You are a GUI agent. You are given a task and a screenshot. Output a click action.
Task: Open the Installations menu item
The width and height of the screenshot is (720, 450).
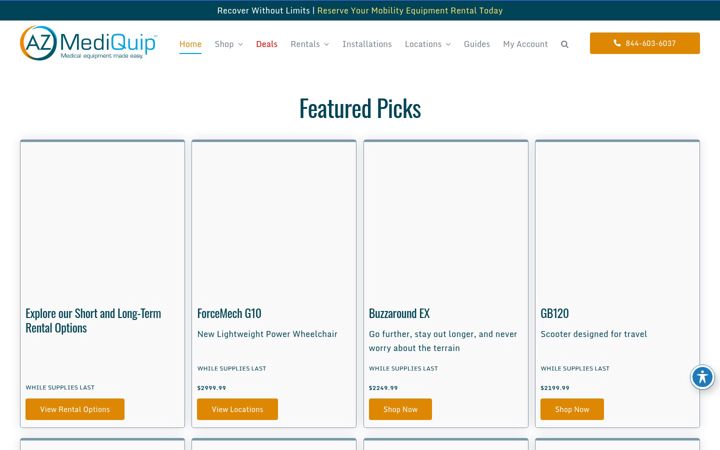coord(367,44)
